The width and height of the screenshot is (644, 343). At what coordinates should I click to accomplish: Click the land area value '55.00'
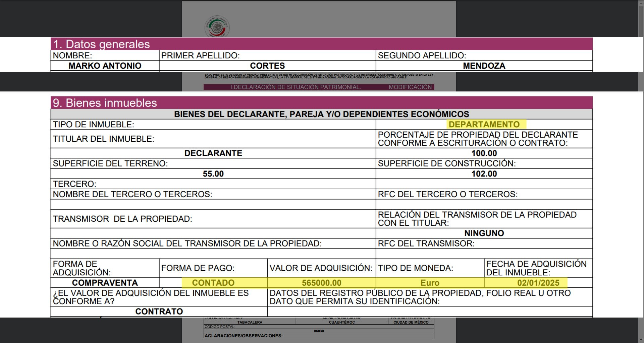tap(213, 174)
